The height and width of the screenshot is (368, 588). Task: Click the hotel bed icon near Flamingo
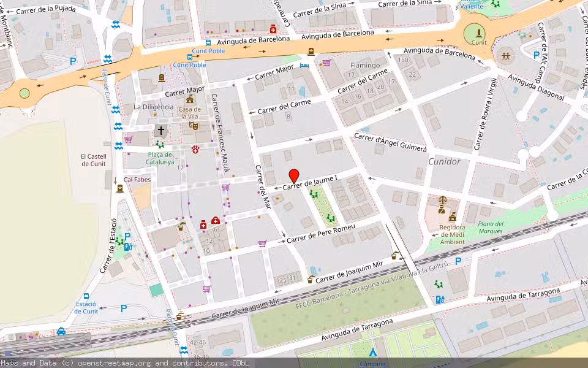tap(304, 66)
